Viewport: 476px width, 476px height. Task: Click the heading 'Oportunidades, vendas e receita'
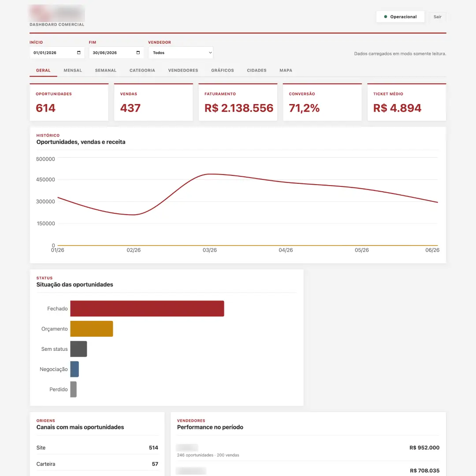[x=81, y=142]
